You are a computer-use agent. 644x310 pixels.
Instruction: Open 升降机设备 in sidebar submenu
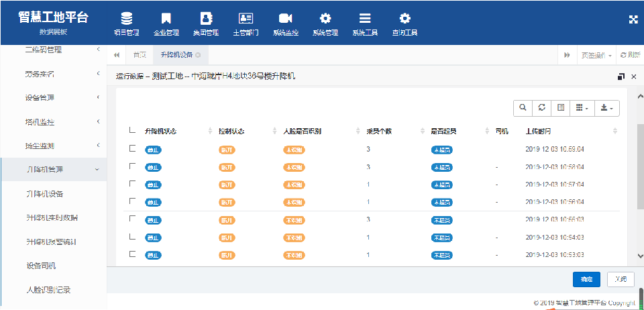(x=44, y=194)
